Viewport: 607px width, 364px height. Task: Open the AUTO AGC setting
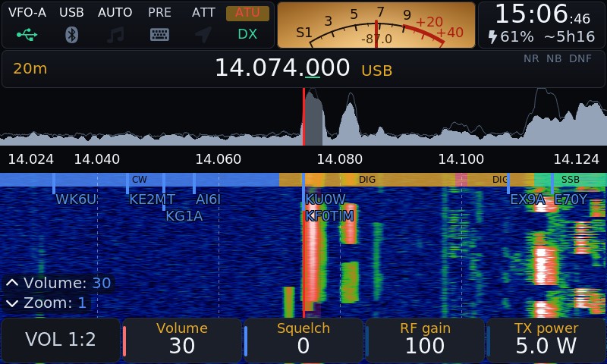pos(115,13)
